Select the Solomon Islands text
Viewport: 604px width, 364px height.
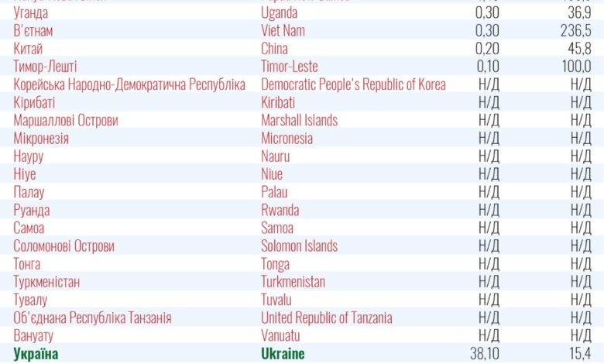[x=300, y=246]
